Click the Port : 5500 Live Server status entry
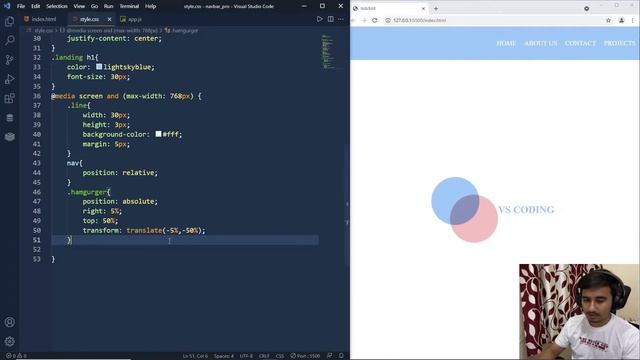 point(305,356)
